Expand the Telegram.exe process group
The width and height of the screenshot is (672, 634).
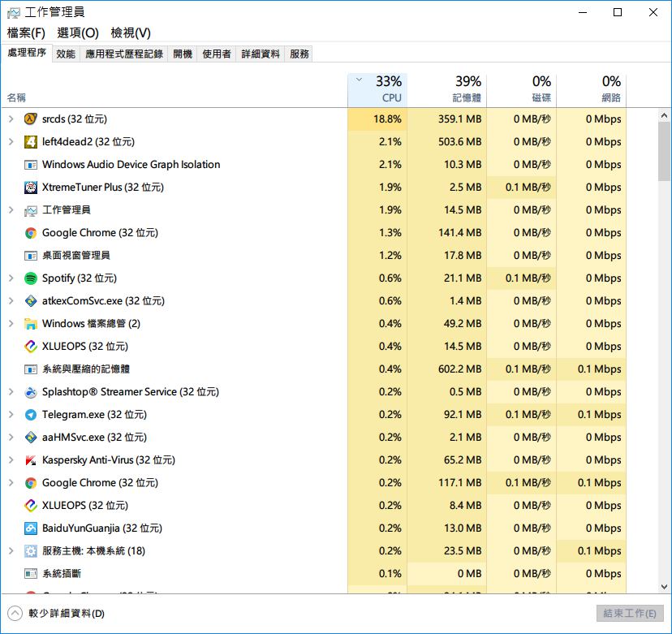coord(11,415)
